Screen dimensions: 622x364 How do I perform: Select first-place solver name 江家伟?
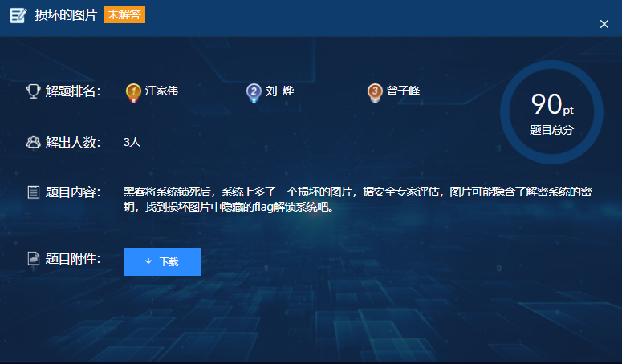pos(161,91)
